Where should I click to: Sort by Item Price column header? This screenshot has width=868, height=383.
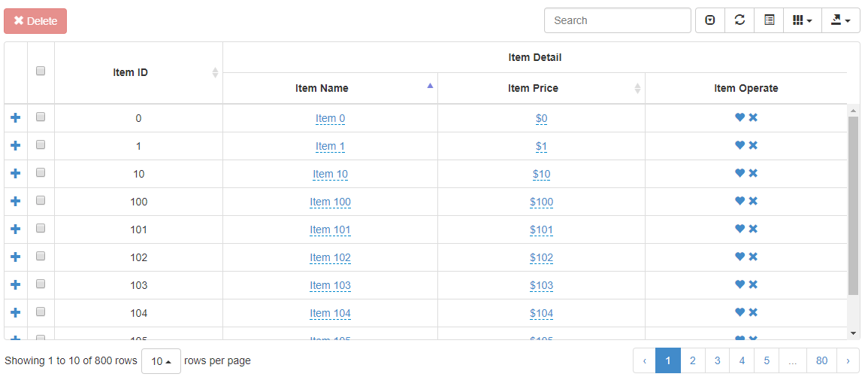click(541, 88)
